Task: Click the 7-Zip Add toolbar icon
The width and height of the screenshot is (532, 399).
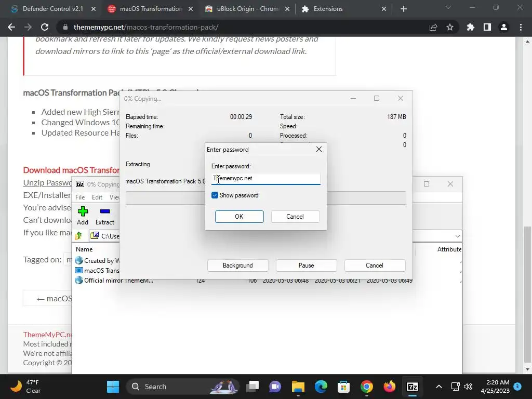Action: [83, 215]
